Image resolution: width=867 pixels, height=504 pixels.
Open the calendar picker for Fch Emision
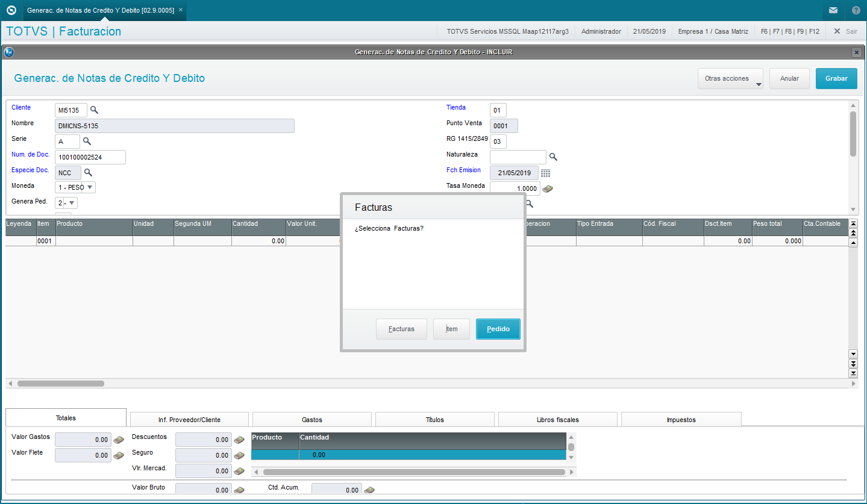click(x=545, y=173)
